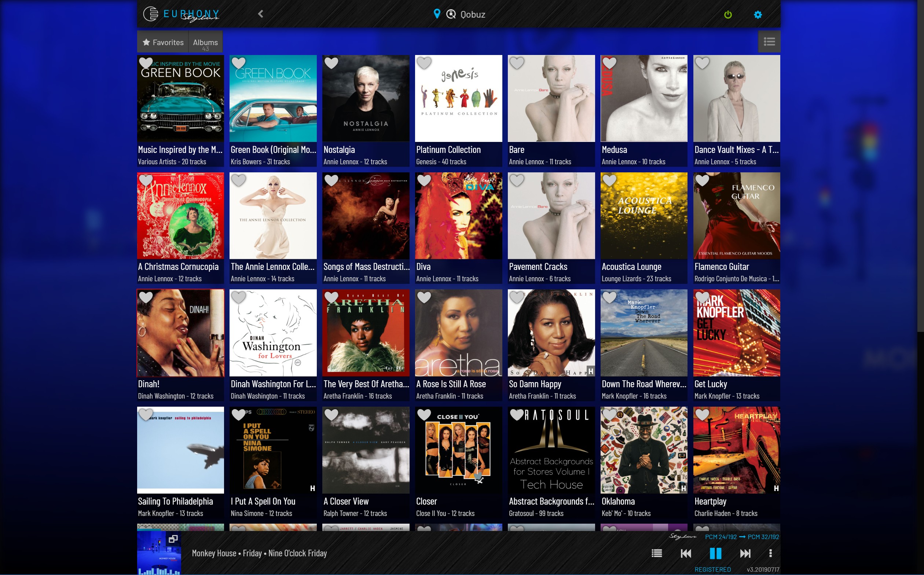Open the Medusa album cover
The height and width of the screenshot is (575, 924).
644,99
